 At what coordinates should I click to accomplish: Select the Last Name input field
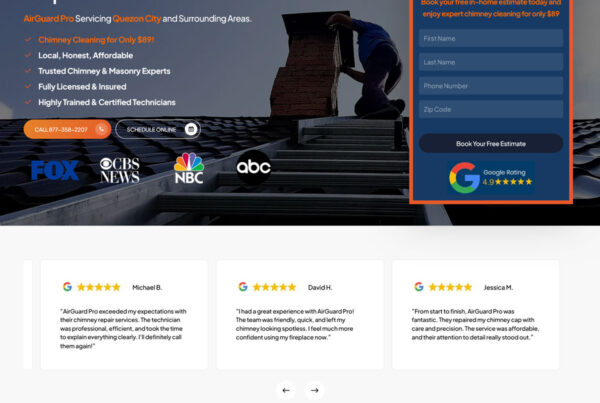click(490, 62)
